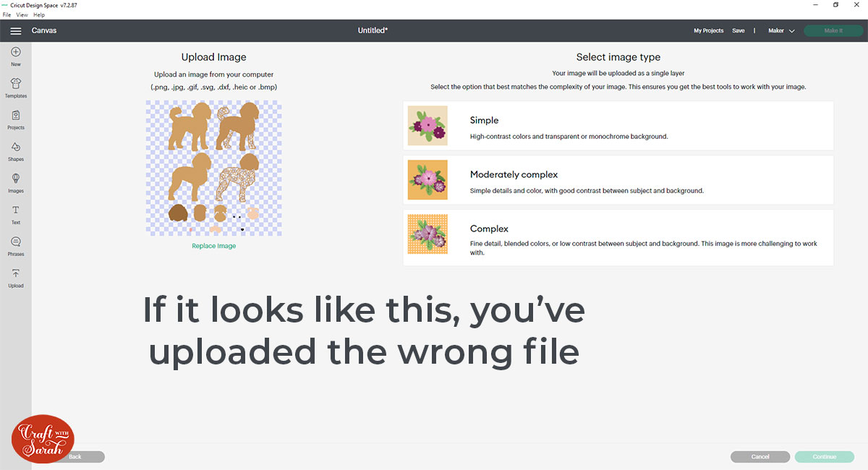Click the Simple option's flower thumbnail

pos(427,125)
